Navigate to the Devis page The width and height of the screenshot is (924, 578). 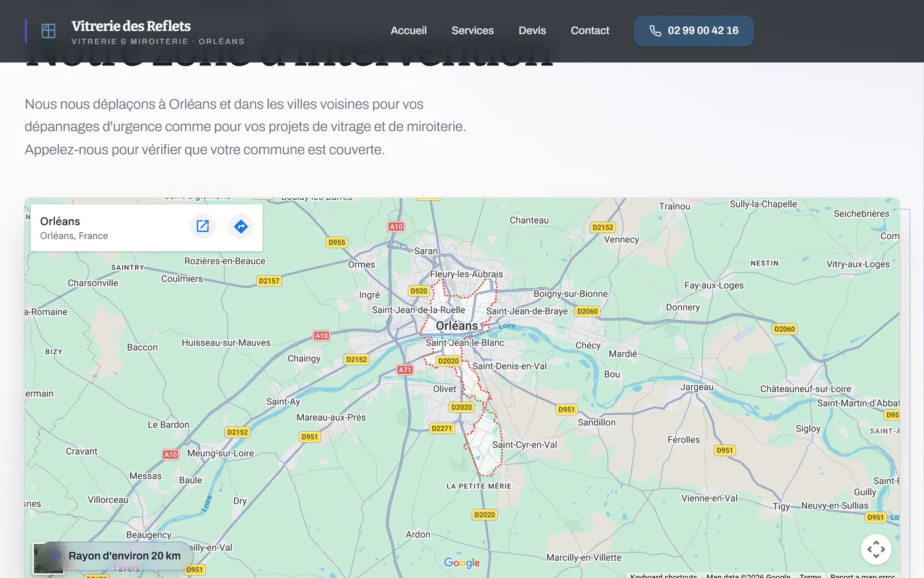(x=532, y=30)
